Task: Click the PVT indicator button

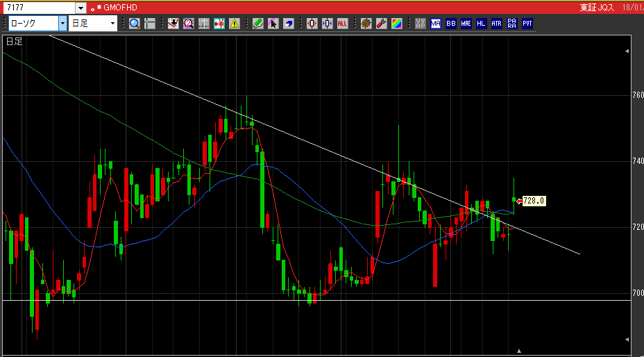Action: 527,24
